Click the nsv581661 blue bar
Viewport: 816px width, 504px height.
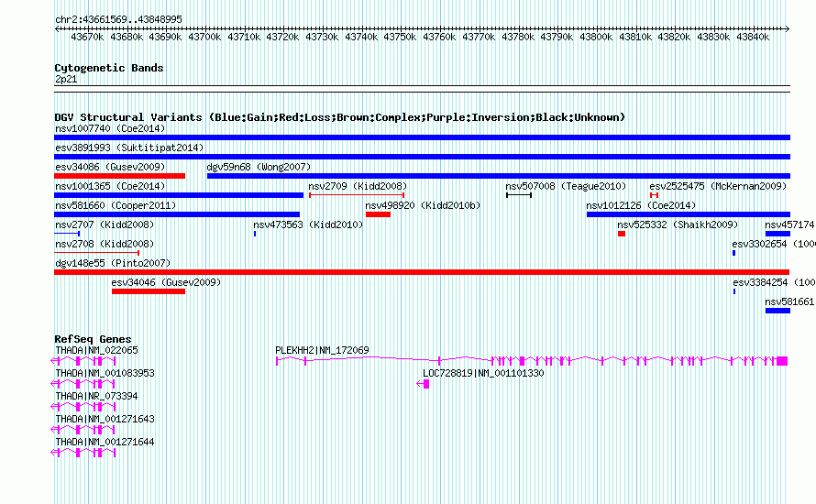click(778, 311)
